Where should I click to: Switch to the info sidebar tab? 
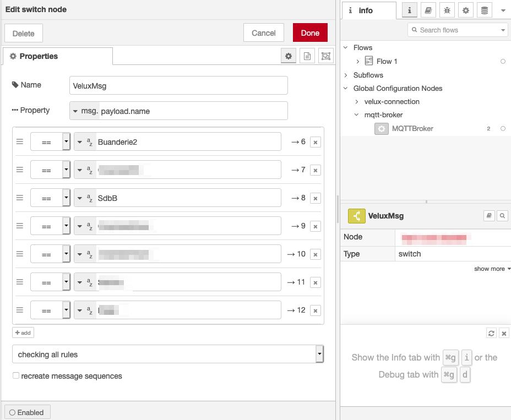368,10
